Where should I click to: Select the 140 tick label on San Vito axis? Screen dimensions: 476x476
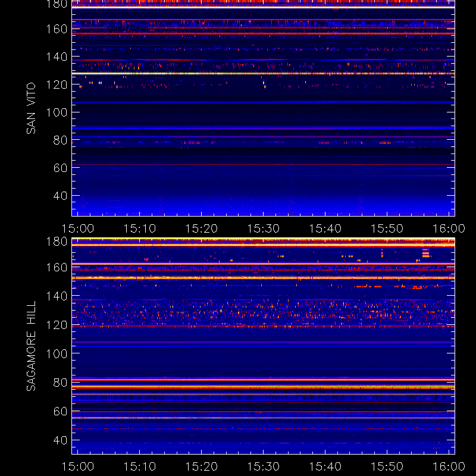point(57,57)
